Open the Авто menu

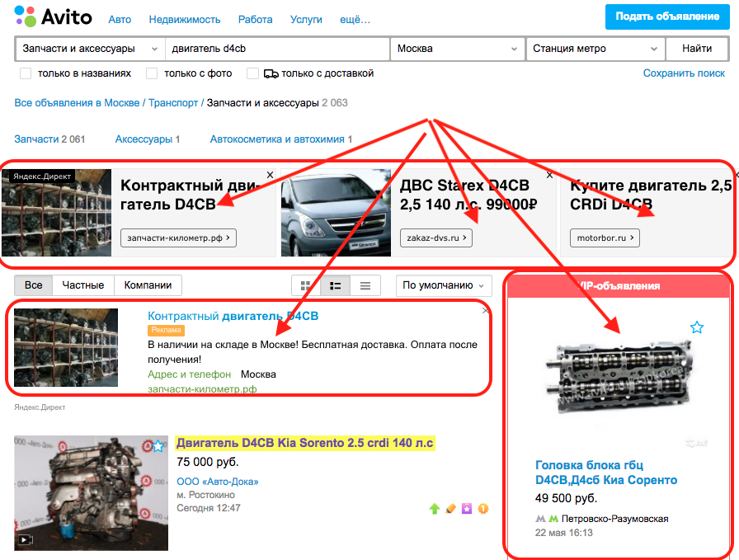pos(120,20)
